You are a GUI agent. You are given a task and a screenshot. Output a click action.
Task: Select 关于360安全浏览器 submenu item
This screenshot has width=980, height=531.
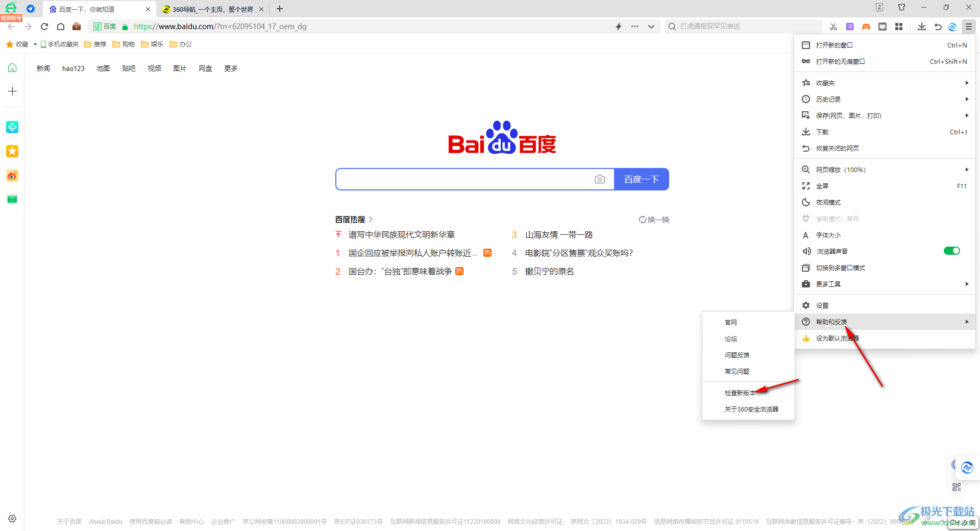coord(748,409)
